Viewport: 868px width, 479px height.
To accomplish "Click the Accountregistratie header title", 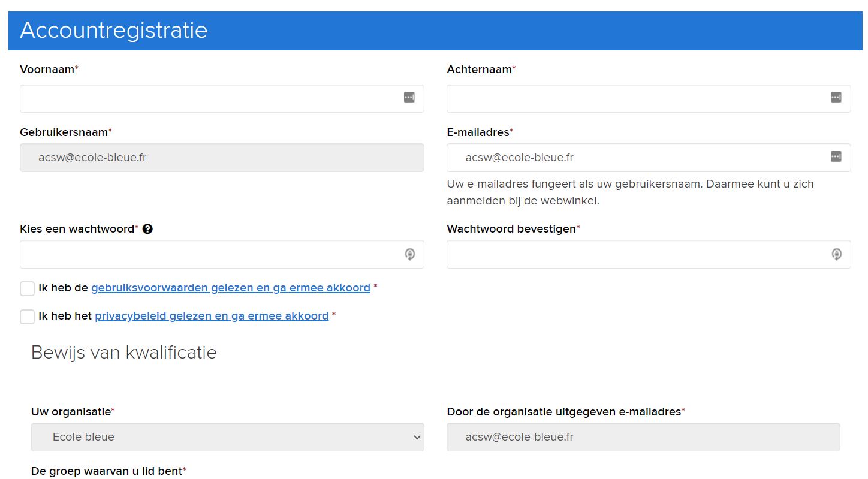I will pyautogui.click(x=114, y=30).
